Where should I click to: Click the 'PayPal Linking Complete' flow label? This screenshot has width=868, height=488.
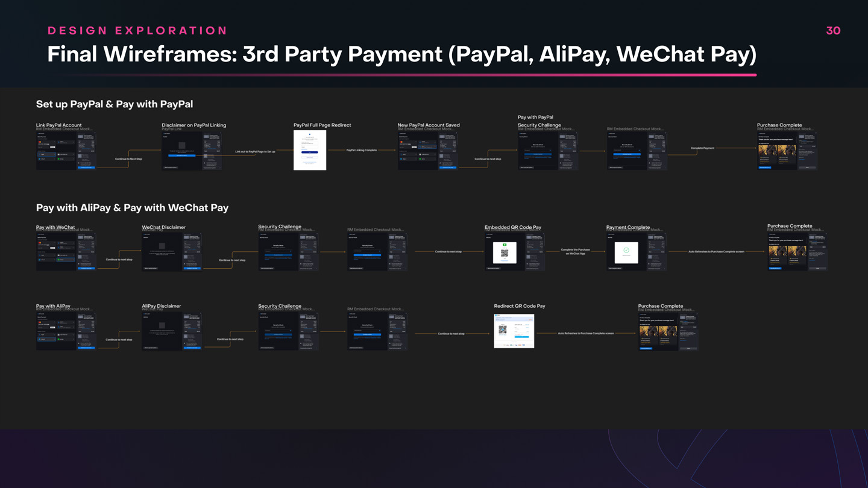point(362,150)
